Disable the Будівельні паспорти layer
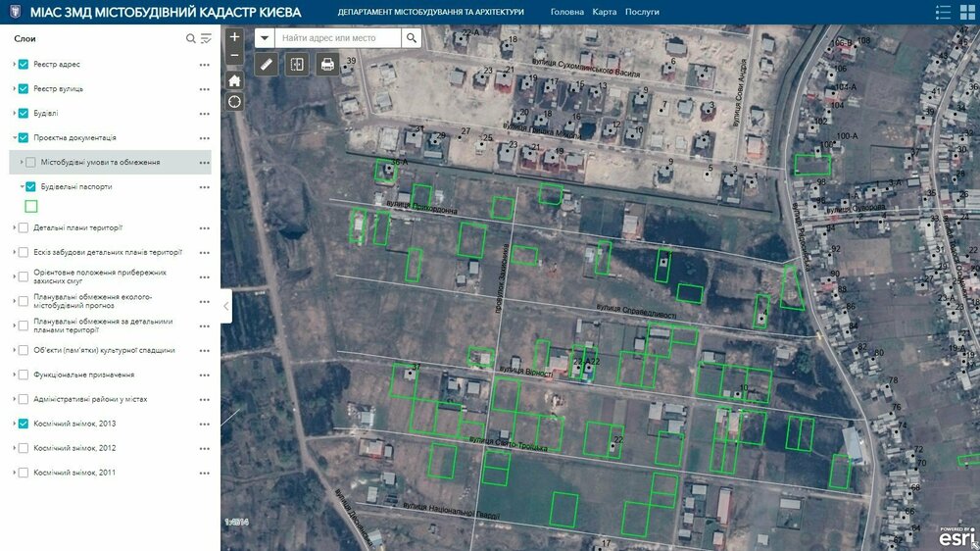Image resolution: width=980 pixels, height=551 pixels. pos(30,186)
